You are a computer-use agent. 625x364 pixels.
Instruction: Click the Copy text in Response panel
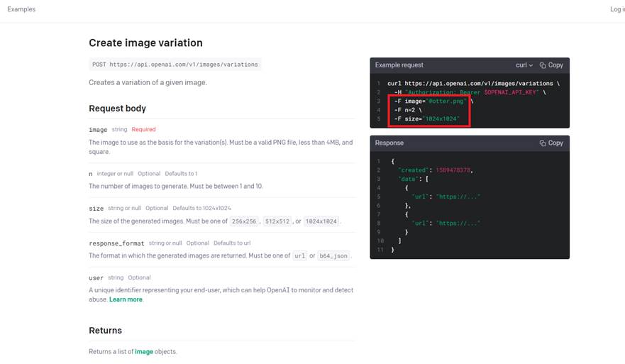point(555,143)
